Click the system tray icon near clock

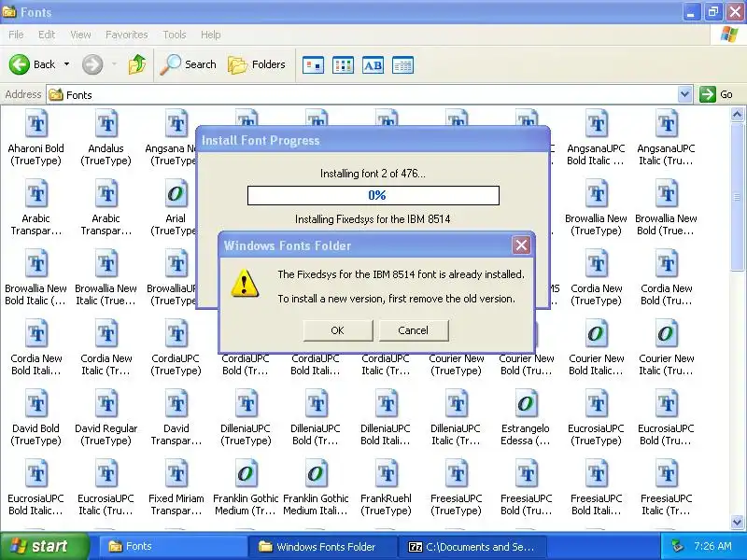click(x=677, y=546)
